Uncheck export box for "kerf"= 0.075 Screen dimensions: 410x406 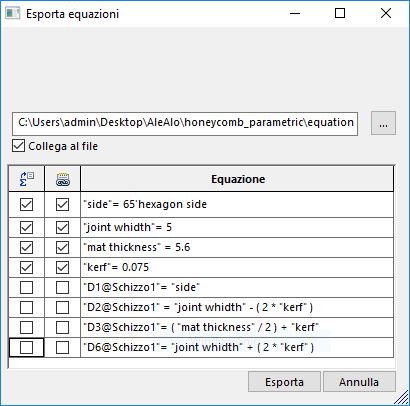(x=26, y=268)
